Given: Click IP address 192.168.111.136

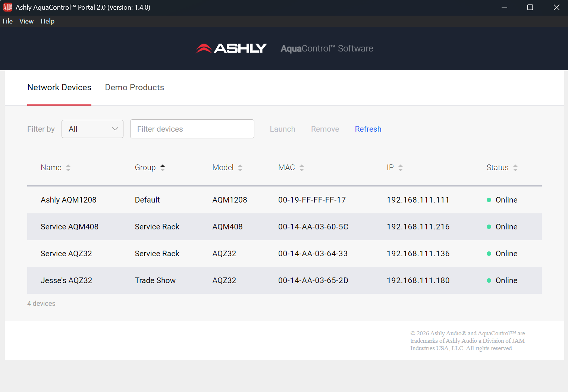Looking at the screenshot, I should (418, 254).
